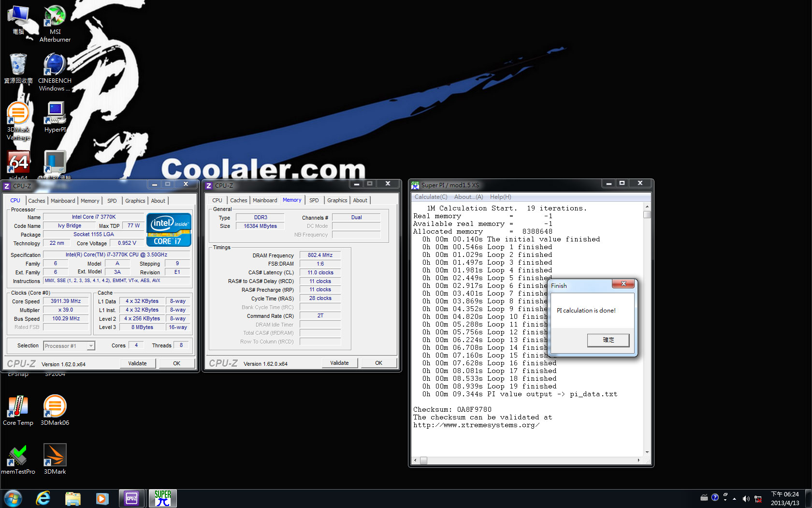This screenshot has height=508, width=812.
Task: Open Graphics tab in the CPU-Z processor window
Action: (135, 201)
